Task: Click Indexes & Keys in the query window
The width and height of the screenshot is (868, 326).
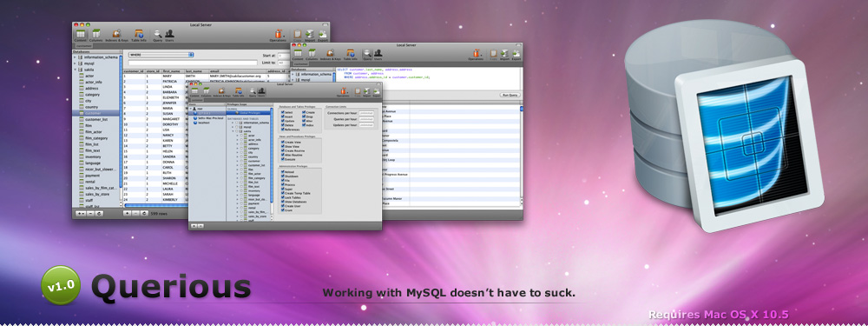Action: tap(331, 54)
